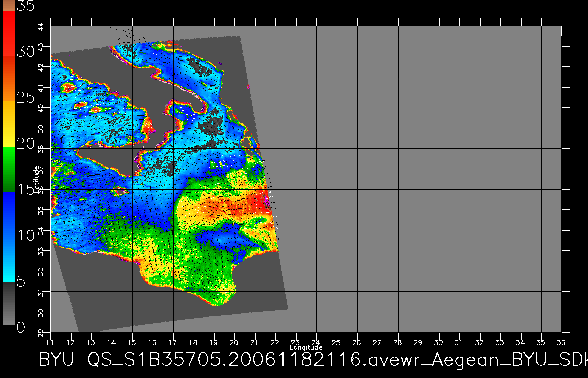Click the green segment of the color scale
The height and width of the screenshot is (378, 588).
pyautogui.click(x=9, y=169)
